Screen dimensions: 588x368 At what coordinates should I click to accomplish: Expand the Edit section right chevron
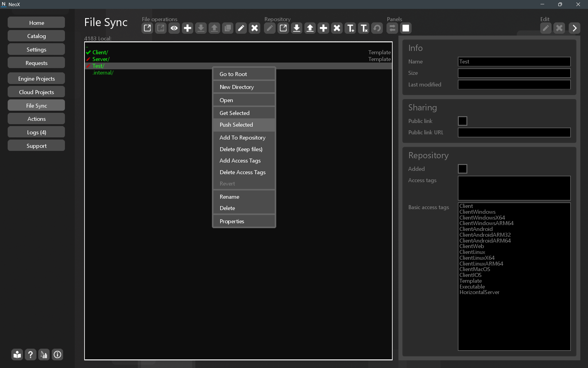pos(574,28)
